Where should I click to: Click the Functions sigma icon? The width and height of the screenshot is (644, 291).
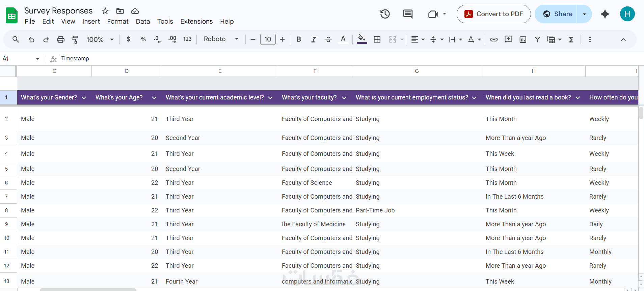pyautogui.click(x=571, y=39)
